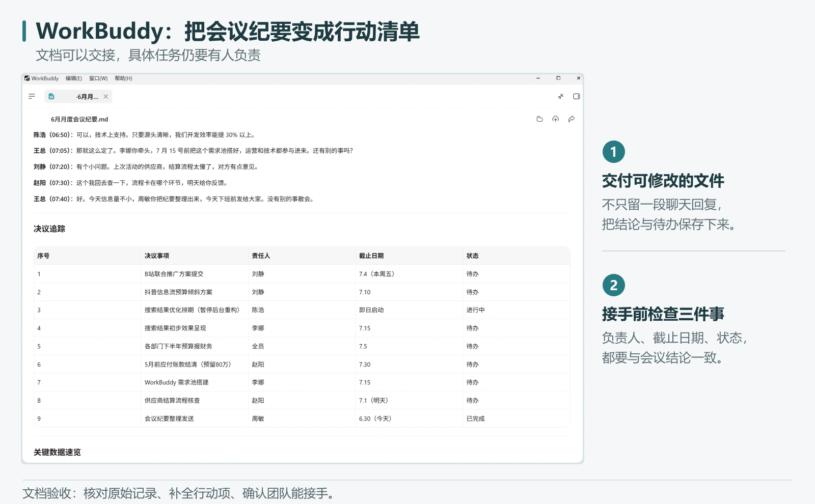Toggle the side panel layout icon
Image resolution: width=815 pixels, height=504 pixels.
pos(577,96)
